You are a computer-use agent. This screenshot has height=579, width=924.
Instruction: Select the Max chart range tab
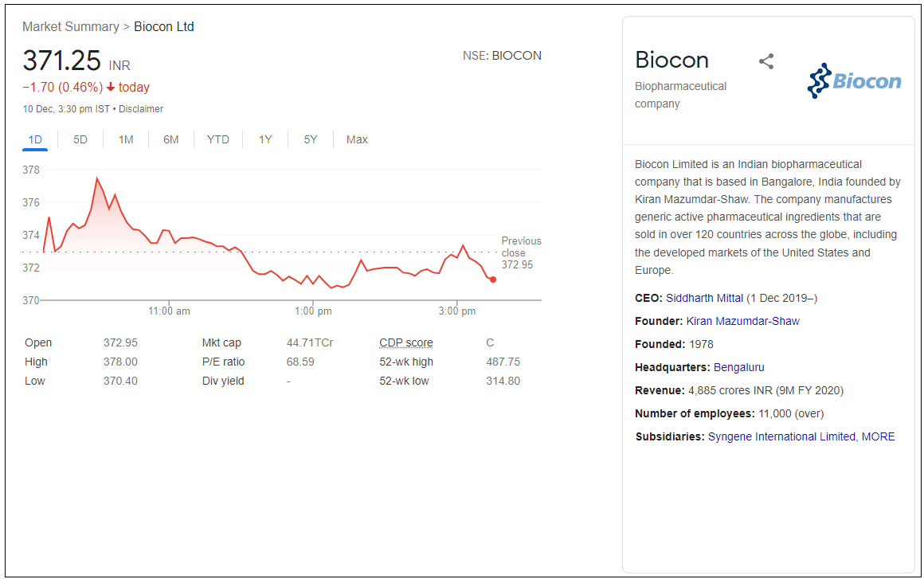coord(357,139)
